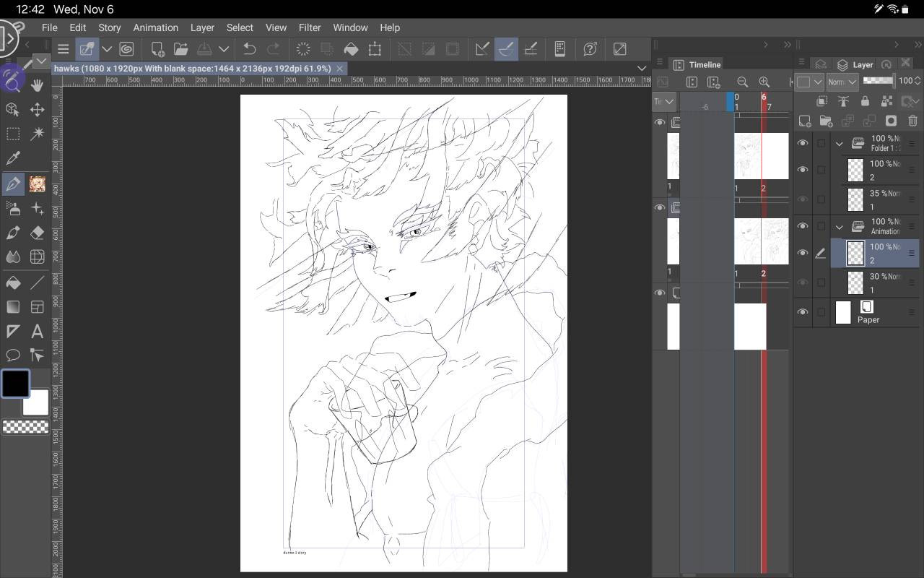Click the Redo arrow in command bar
This screenshot has width=924, height=578.
[x=274, y=49]
